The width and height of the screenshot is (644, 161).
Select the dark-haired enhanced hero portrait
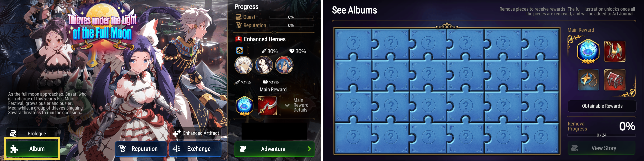point(264,65)
